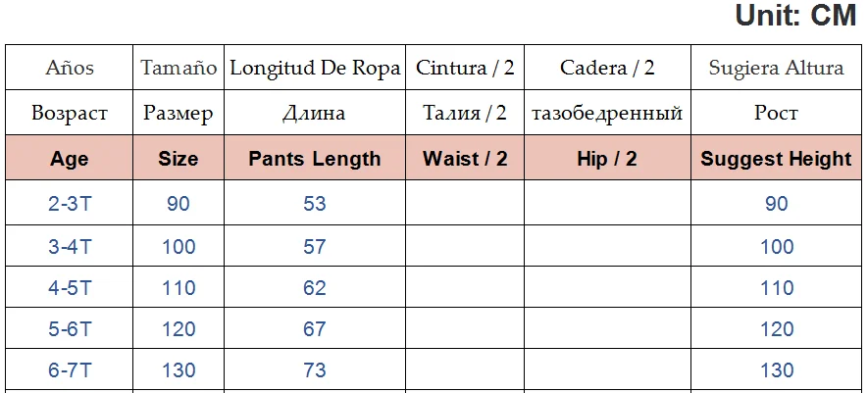Image resolution: width=868 pixels, height=393 pixels.
Task: Click pants length value 67
Action: [315, 329]
